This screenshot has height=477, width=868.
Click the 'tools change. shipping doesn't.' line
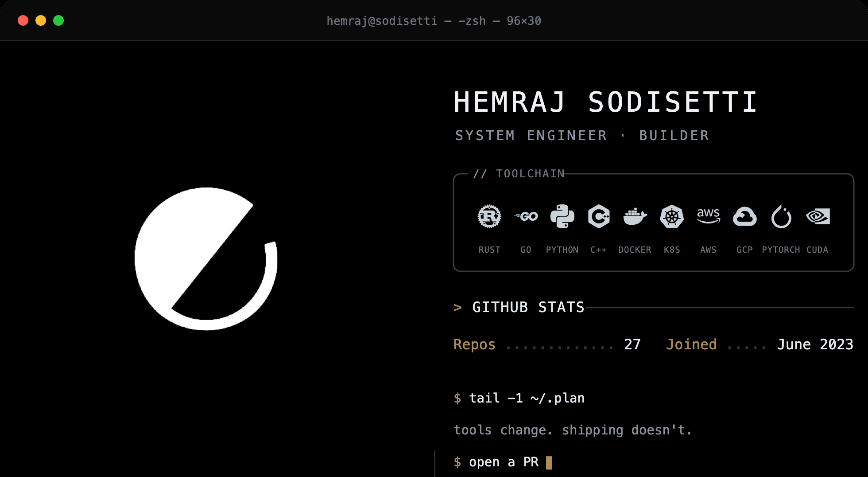[x=573, y=430]
